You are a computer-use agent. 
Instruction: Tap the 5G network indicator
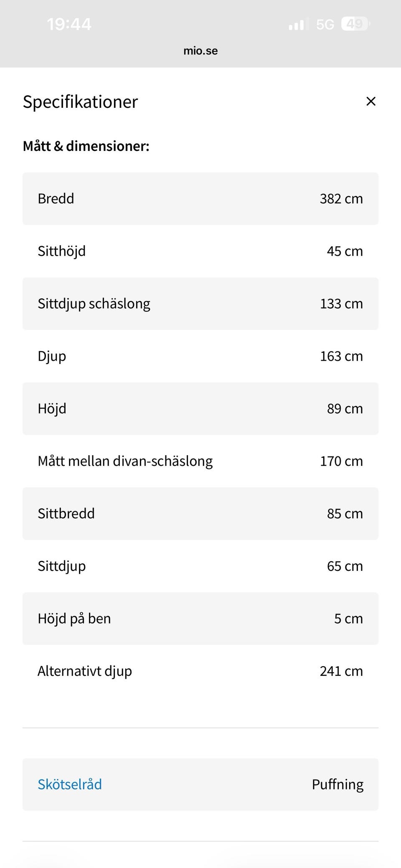pyautogui.click(x=325, y=25)
